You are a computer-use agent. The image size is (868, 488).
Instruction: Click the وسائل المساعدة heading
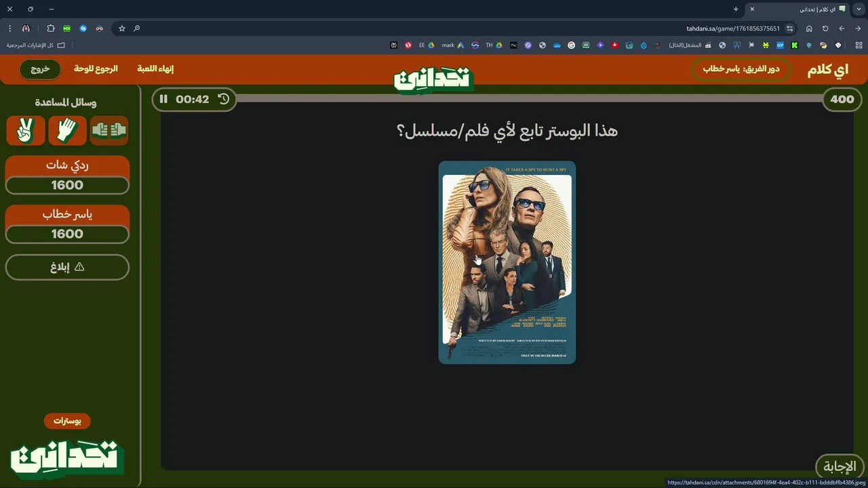[66, 102]
